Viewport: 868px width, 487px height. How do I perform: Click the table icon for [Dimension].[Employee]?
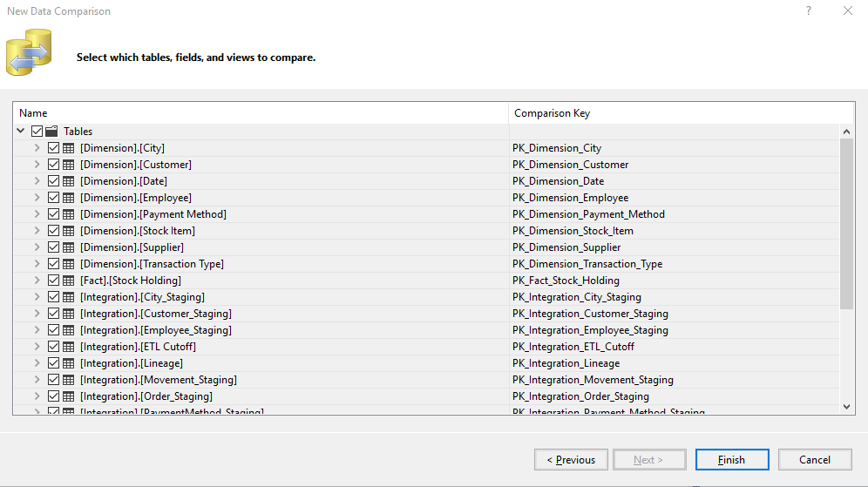point(69,198)
